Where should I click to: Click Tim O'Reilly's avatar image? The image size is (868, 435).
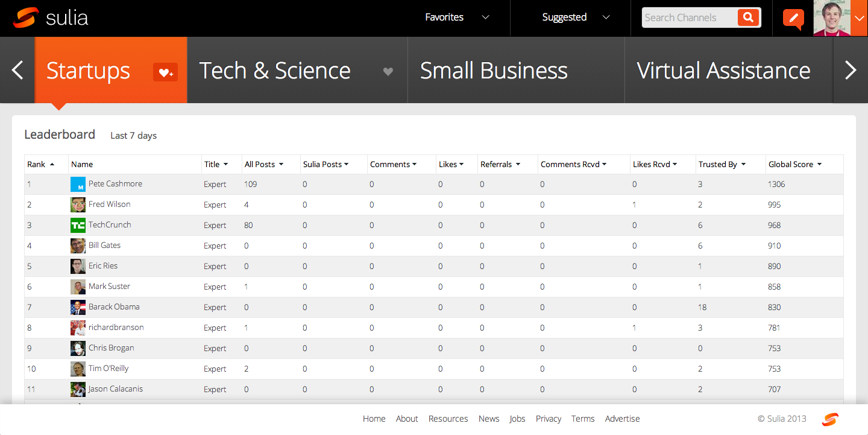tap(78, 369)
